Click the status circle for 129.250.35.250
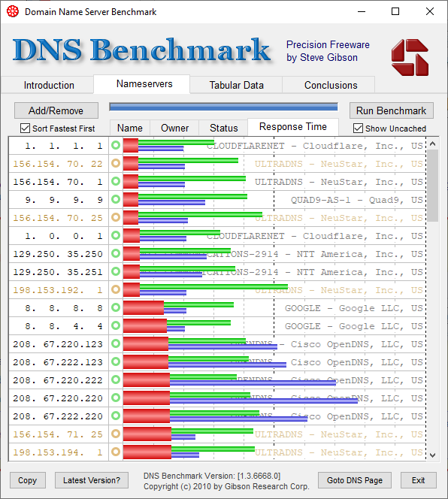448x499 pixels. (x=116, y=254)
